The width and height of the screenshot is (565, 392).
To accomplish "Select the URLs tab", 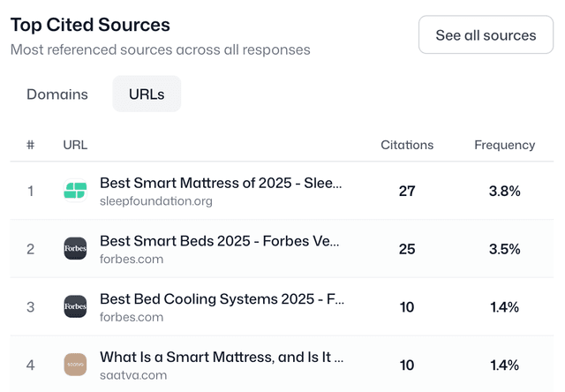I will [x=147, y=94].
